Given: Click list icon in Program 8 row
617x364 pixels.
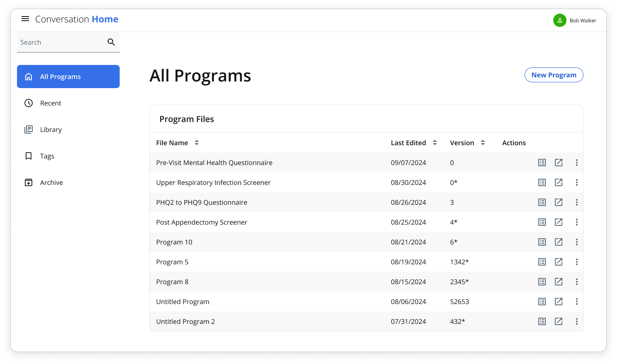Looking at the screenshot, I should click(x=542, y=282).
